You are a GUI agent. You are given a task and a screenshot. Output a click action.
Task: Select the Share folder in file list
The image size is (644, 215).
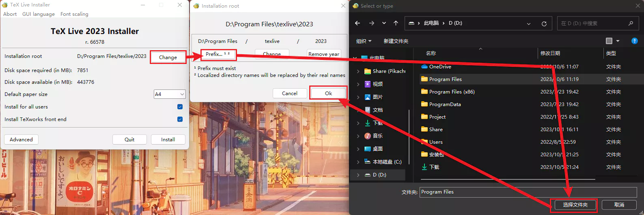click(x=436, y=130)
